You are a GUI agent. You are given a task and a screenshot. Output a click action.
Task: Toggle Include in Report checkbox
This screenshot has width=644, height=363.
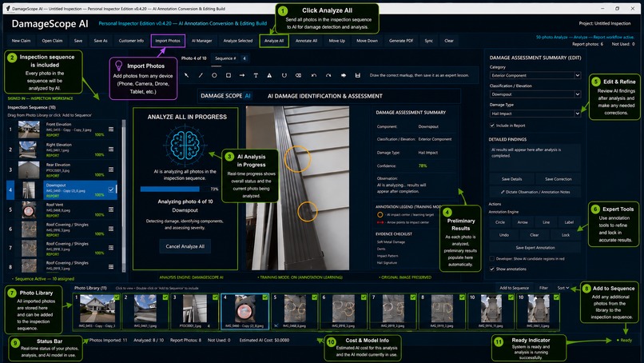(x=492, y=126)
